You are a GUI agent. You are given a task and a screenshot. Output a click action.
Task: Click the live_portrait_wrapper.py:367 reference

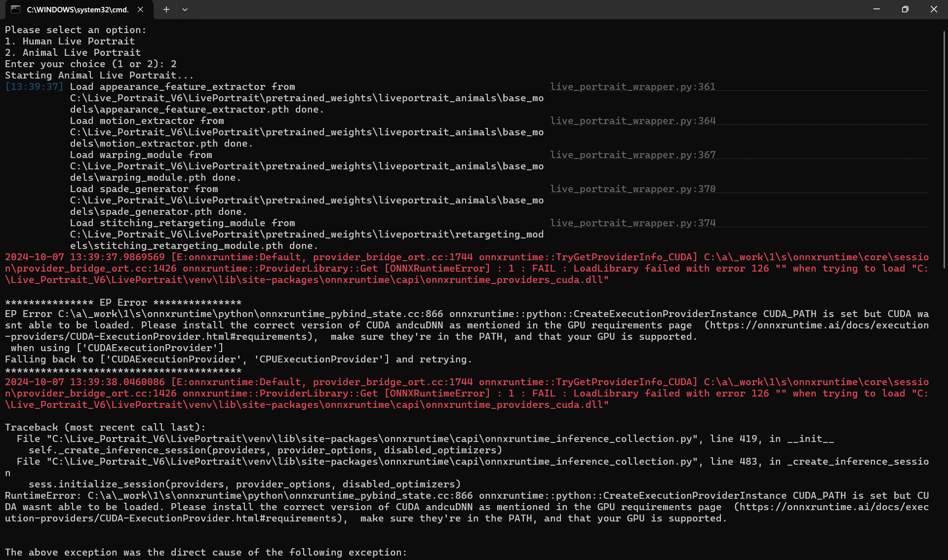click(632, 155)
